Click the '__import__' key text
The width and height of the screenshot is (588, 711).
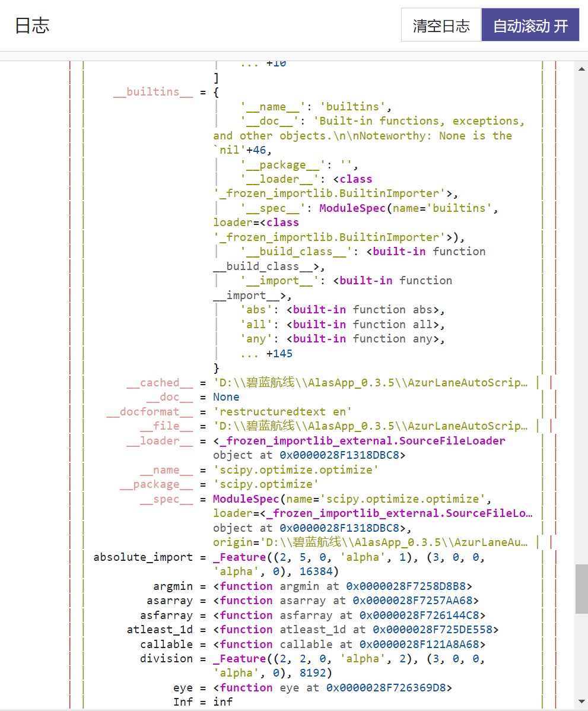(279, 281)
